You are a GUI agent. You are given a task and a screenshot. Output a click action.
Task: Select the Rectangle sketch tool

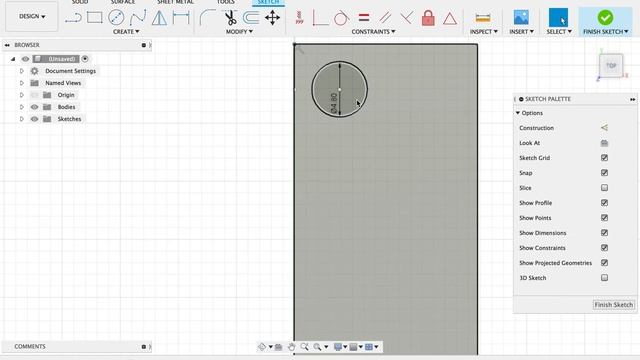pos(95,18)
